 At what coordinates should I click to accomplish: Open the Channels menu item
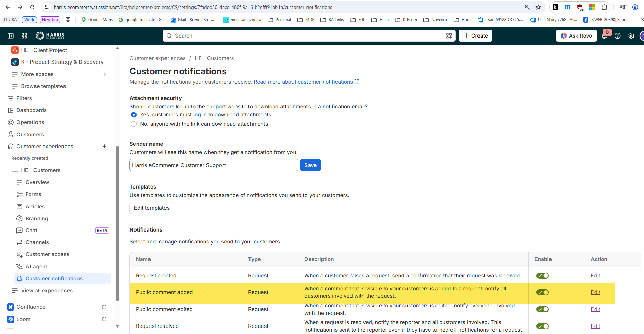coord(37,242)
